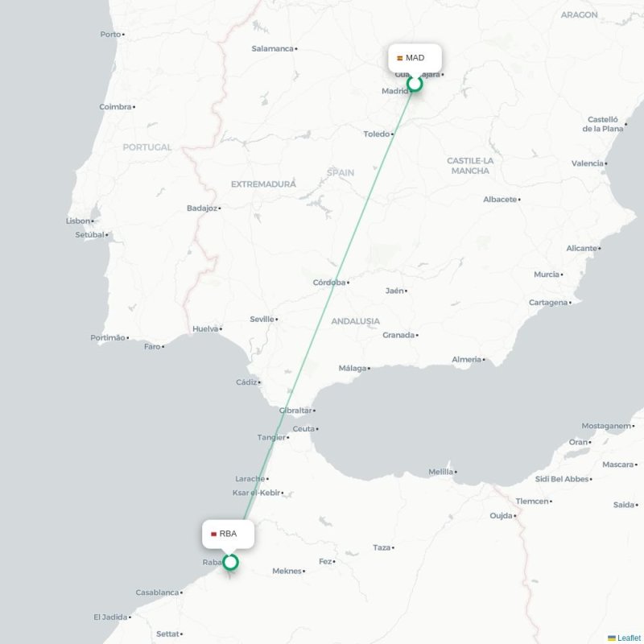Click the Seville city label
644x644 pixels.
[x=262, y=319]
